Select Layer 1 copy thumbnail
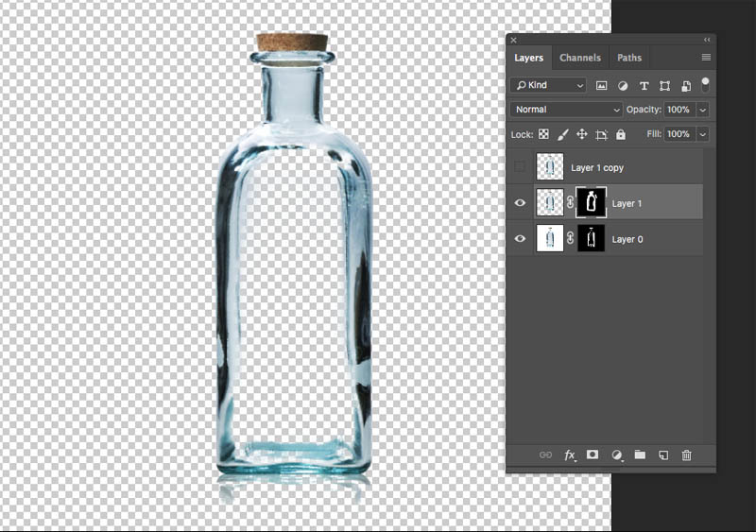756x532 pixels. 550,167
